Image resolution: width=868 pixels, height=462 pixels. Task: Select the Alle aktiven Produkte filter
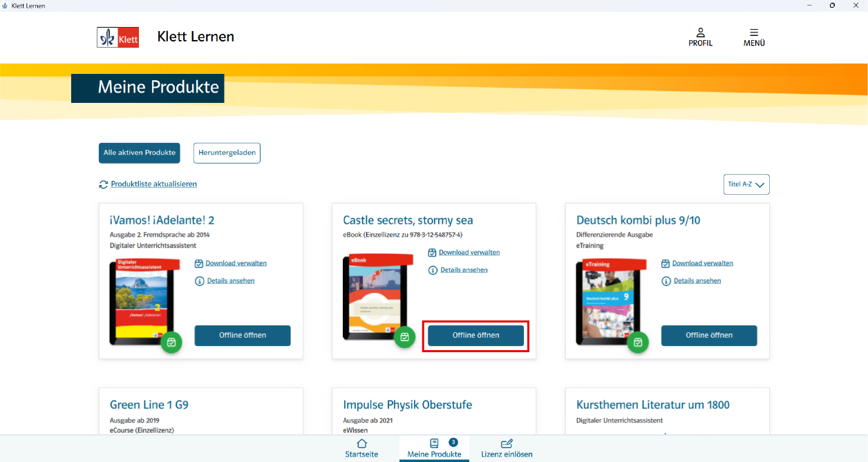tap(140, 153)
